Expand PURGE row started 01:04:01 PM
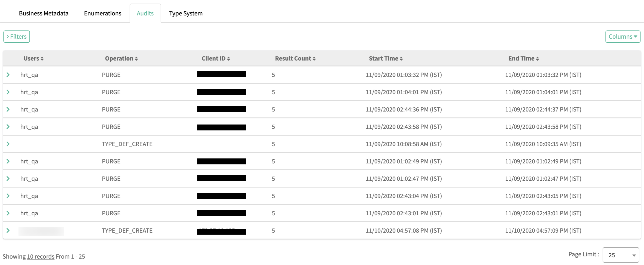The image size is (644, 265). tap(8, 92)
